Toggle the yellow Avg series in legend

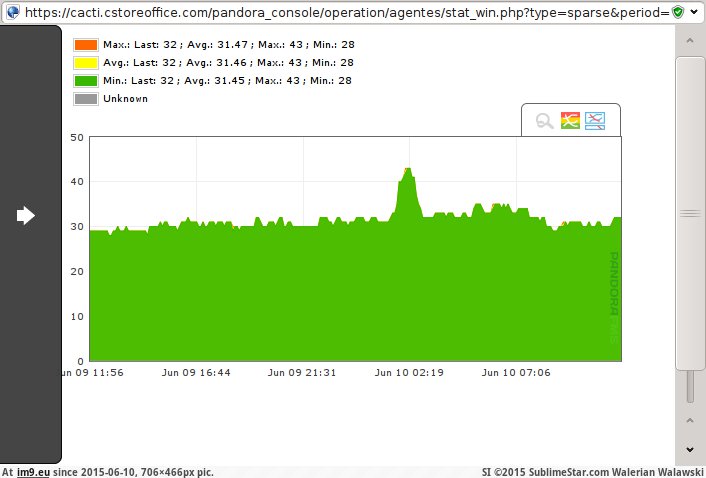click(85, 63)
